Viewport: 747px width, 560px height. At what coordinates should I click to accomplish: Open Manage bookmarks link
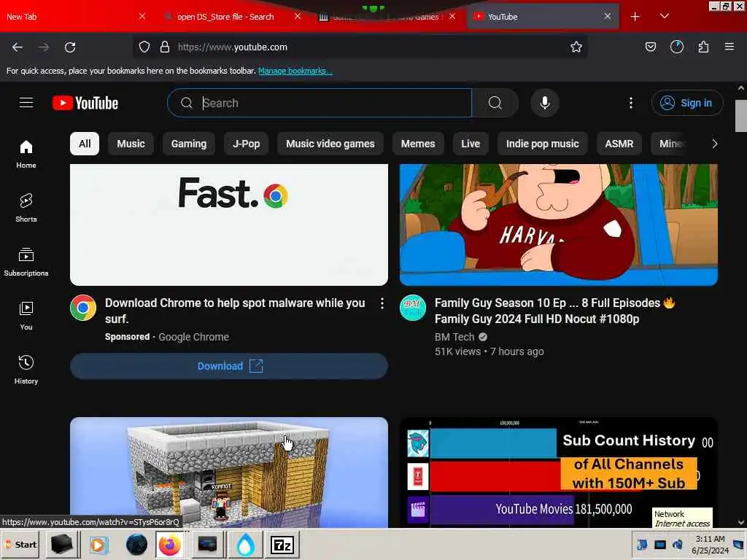click(295, 71)
